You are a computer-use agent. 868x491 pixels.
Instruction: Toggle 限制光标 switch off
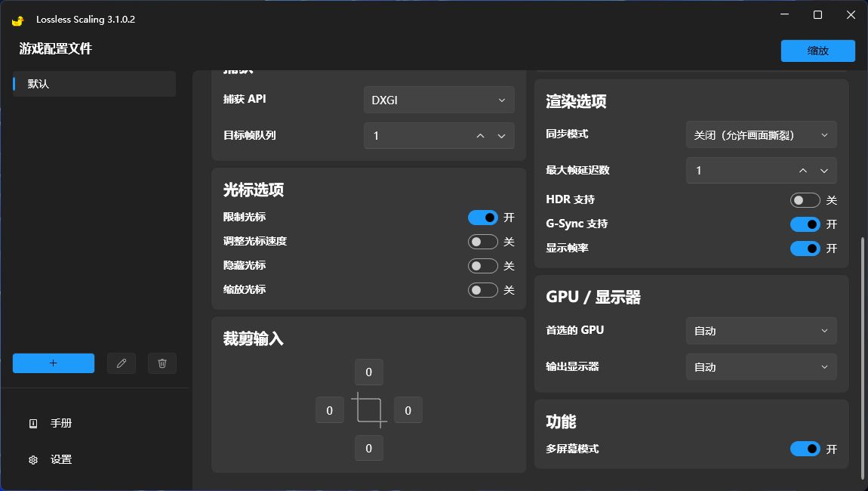coord(483,218)
